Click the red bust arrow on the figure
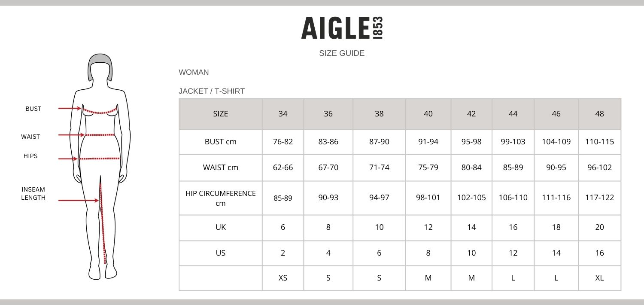This screenshot has height=305, width=644. click(70, 109)
